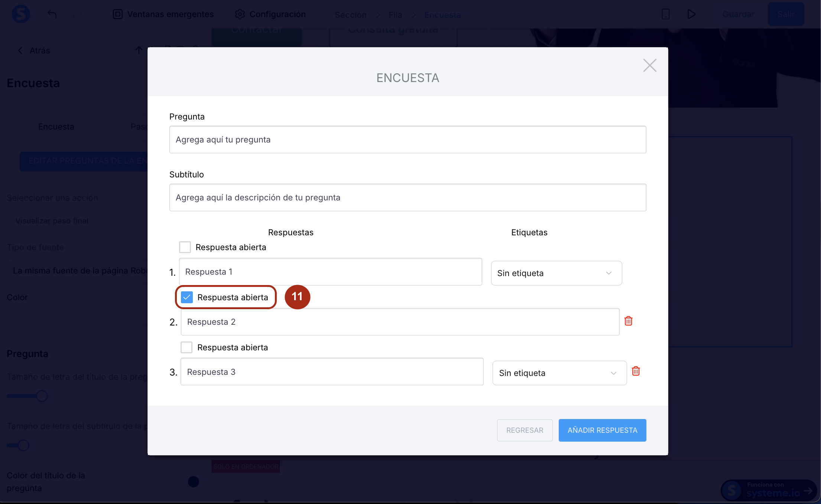Enable Respuesta abierta for answer 1
This screenshot has height=504, width=821.
tap(185, 247)
